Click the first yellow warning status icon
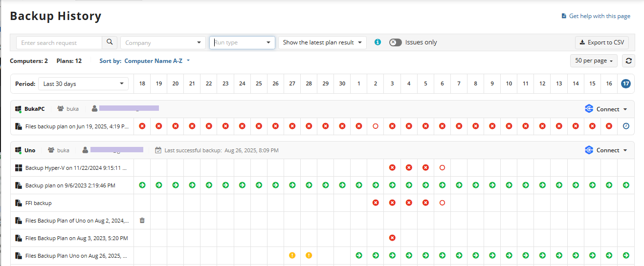Viewport: 644px width, 266px height. tap(292, 255)
